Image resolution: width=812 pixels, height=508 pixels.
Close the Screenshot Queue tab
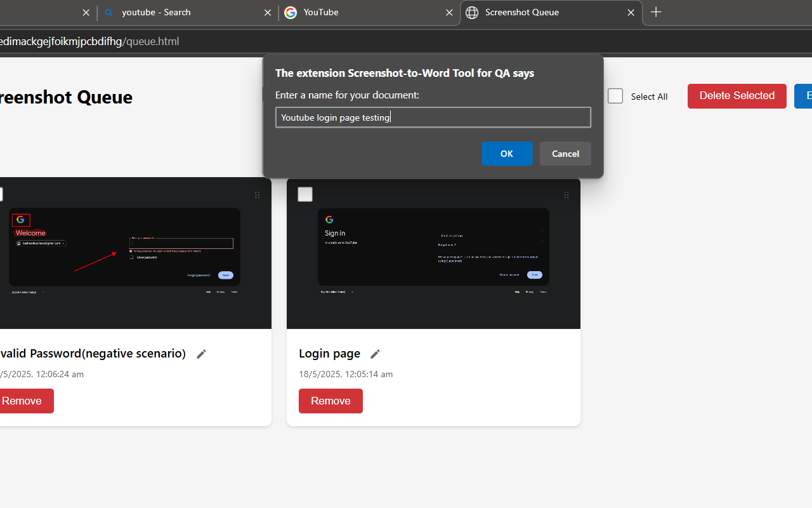coord(631,13)
